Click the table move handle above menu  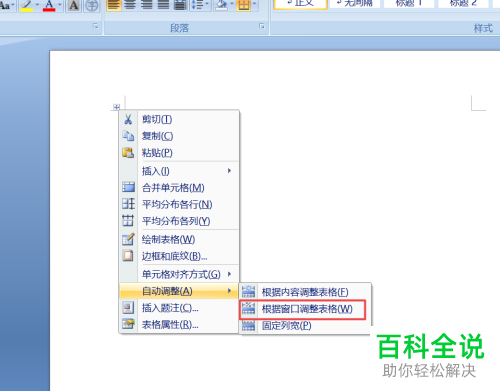(116, 107)
